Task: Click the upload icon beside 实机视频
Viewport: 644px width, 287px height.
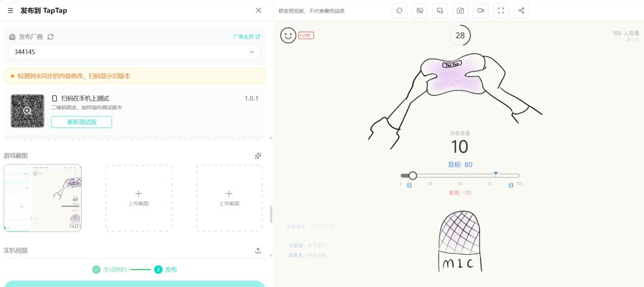Action: 258,251
